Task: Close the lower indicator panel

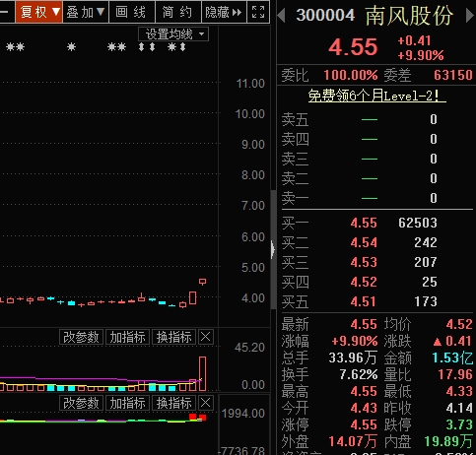Action: tap(206, 403)
